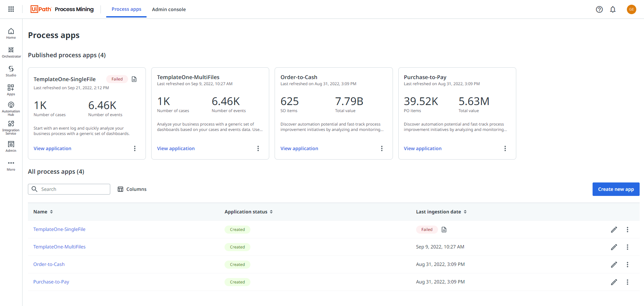
Task: Open notifications with the bell icon
Action: (612, 9)
